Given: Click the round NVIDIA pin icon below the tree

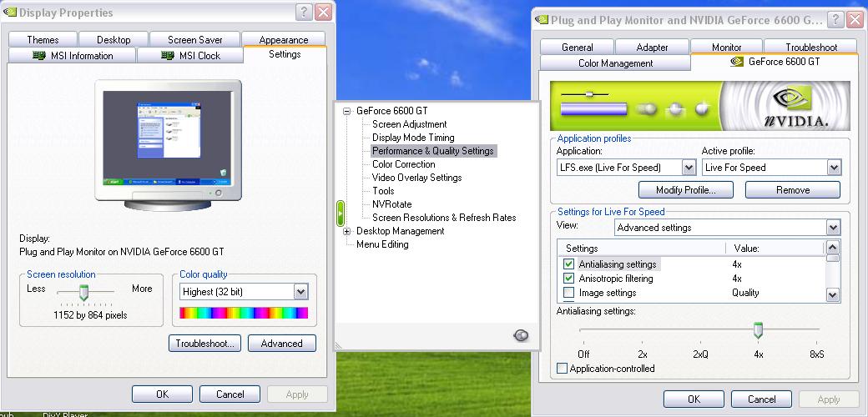Looking at the screenshot, I should tap(521, 335).
